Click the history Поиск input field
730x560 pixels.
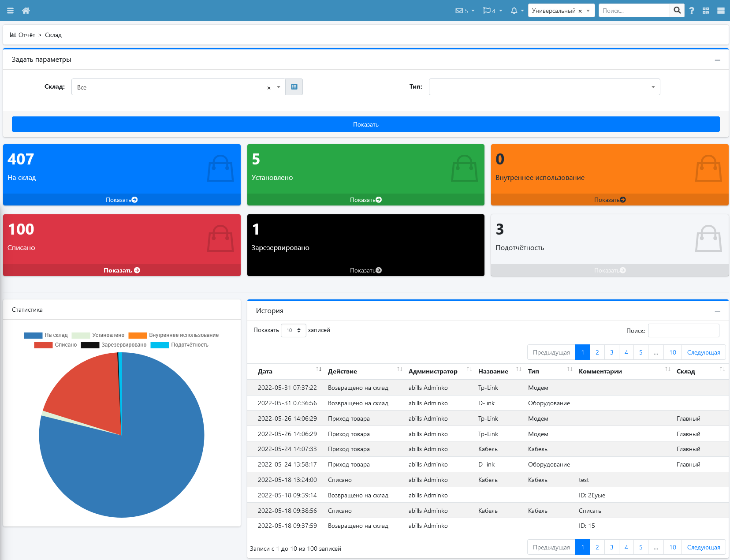[x=683, y=330]
